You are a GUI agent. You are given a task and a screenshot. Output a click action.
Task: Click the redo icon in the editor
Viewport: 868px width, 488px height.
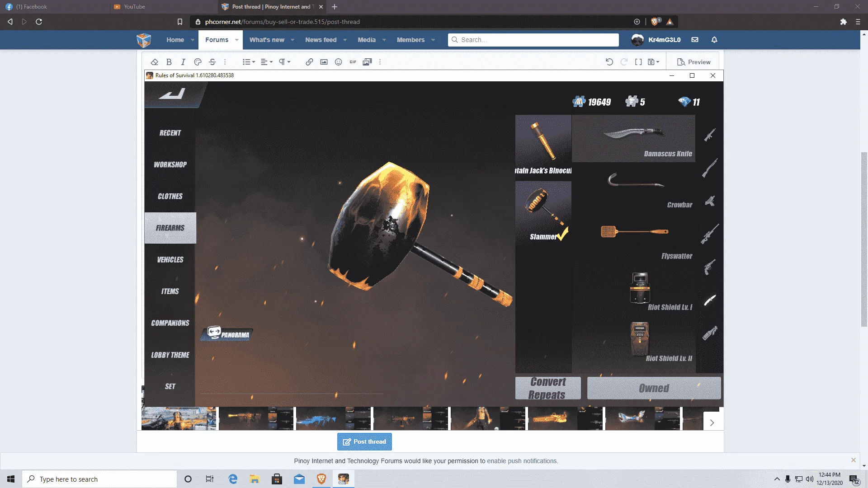click(624, 62)
